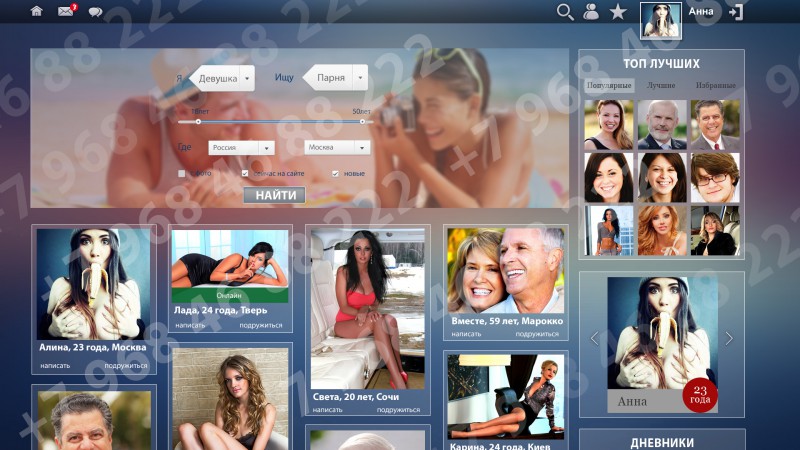
Task: Open favorites star icon
Action: [618, 11]
